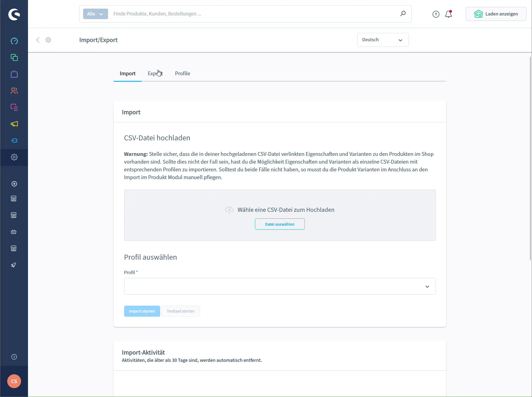Open the Content module icon

point(14,107)
